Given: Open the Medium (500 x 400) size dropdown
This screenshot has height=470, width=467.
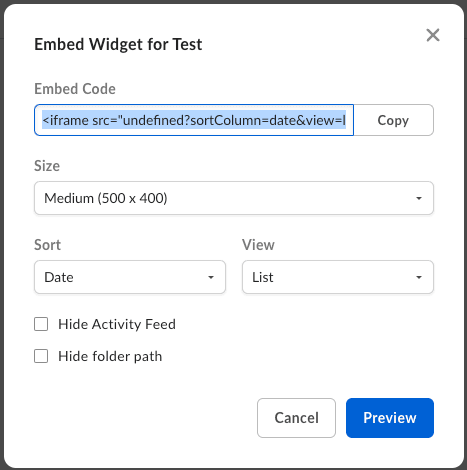Looking at the screenshot, I should pos(234,198).
